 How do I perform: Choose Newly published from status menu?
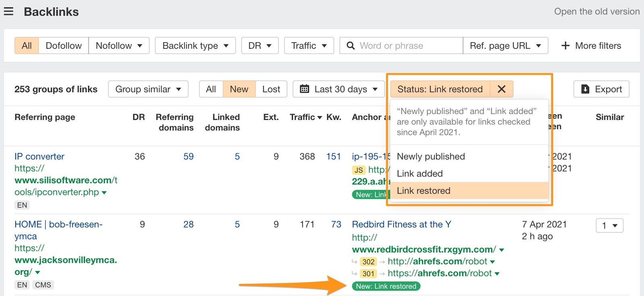(x=431, y=156)
